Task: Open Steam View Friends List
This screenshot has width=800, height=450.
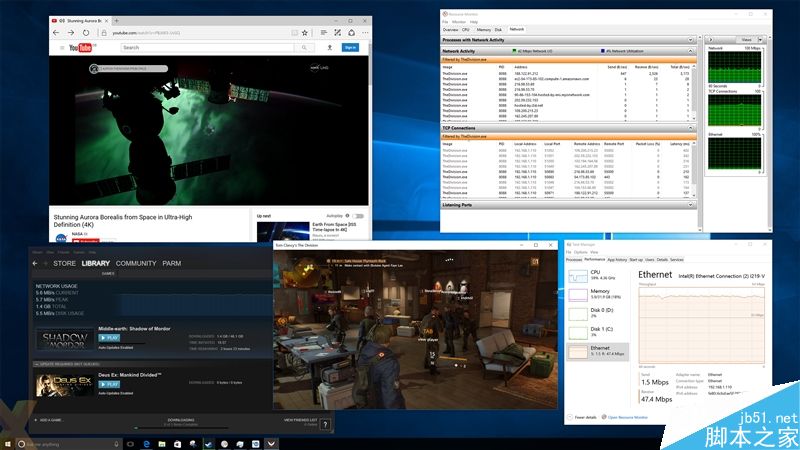Action: [301, 420]
